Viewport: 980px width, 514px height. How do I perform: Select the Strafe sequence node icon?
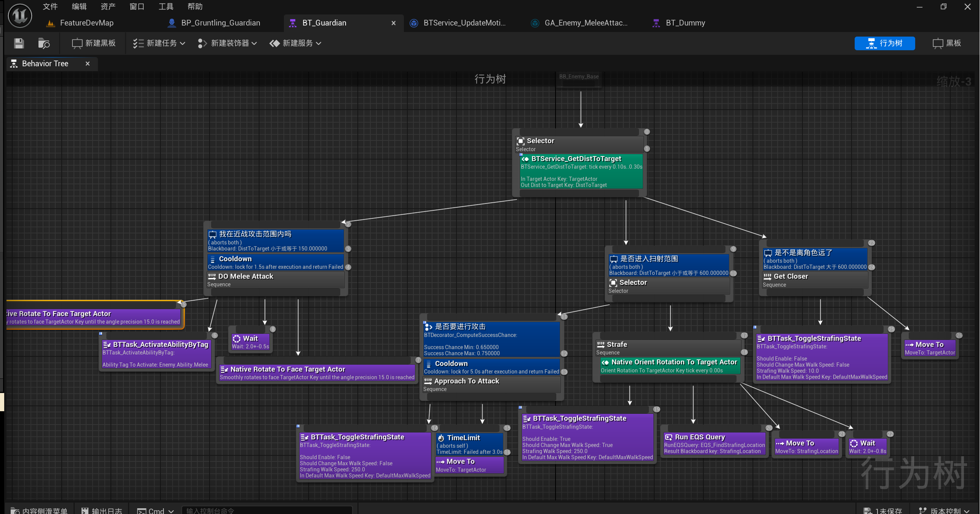pyautogui.click(x=601, y=345)
